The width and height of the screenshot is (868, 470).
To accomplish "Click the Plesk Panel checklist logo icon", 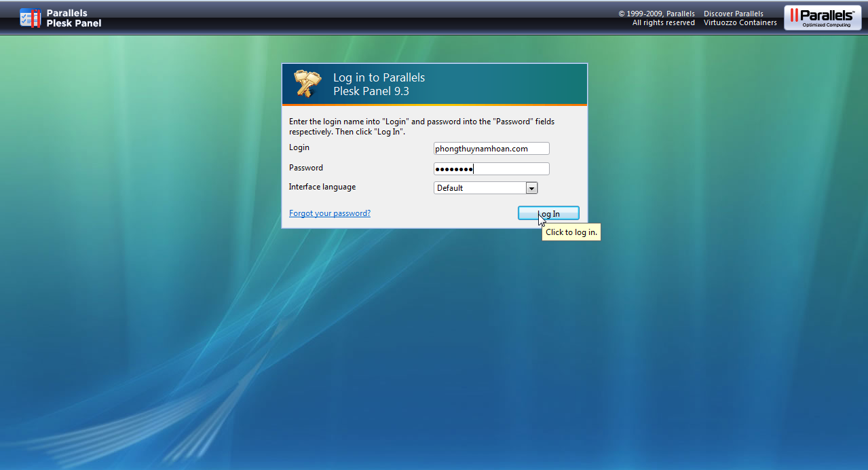I will tap(30, 18).
